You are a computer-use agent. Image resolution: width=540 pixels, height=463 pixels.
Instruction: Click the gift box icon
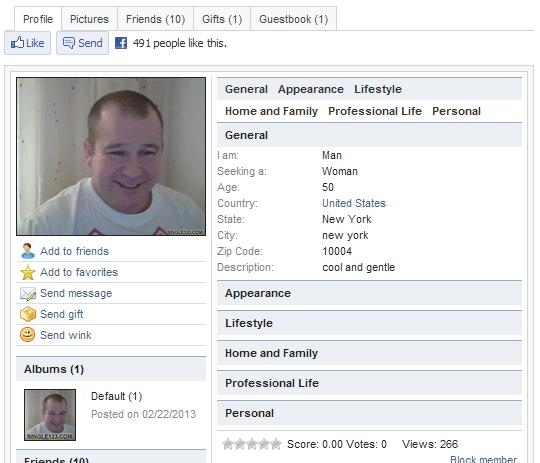[x=28, y=314]
